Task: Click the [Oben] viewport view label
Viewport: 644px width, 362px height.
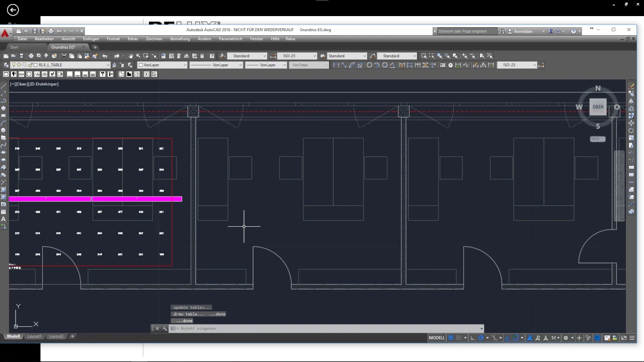Action: (21, 84)
